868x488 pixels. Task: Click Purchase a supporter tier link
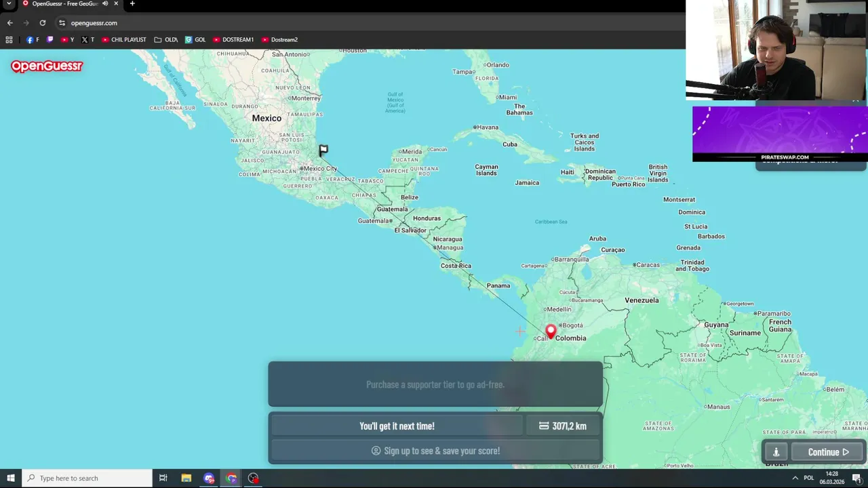pyautogui.click(x=435, y=384)
